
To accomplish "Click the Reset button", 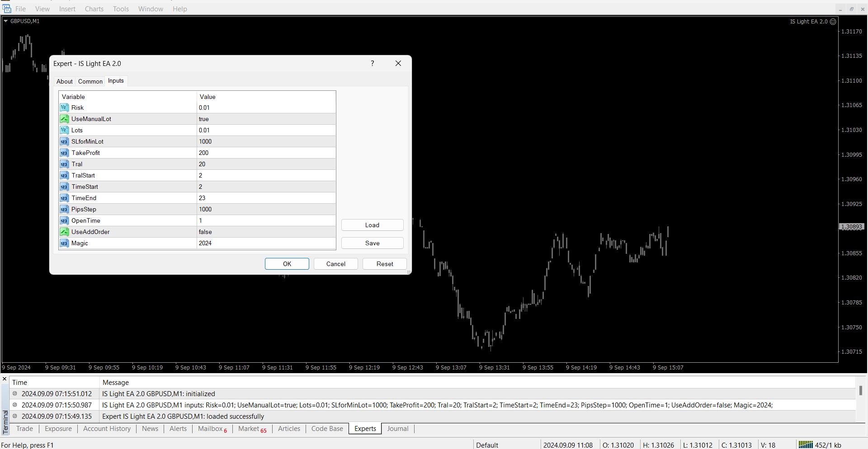I will [x=384, y=264].
